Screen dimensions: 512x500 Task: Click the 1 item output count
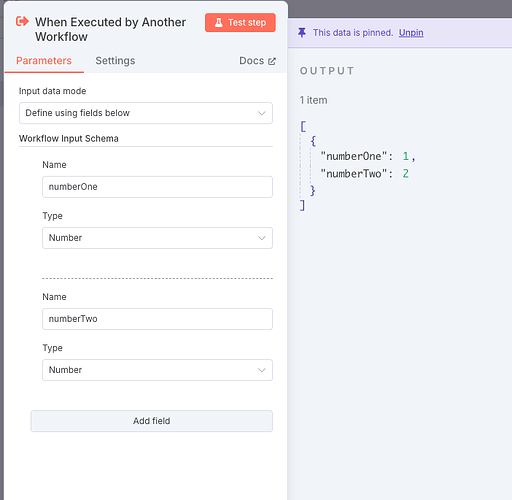313,100
